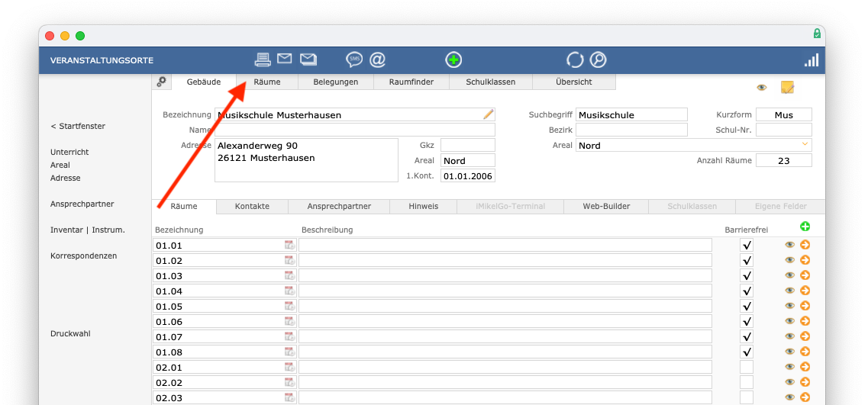
Task: Open room 02.01 via orange arrow icon
Action: tap(805, 367)
